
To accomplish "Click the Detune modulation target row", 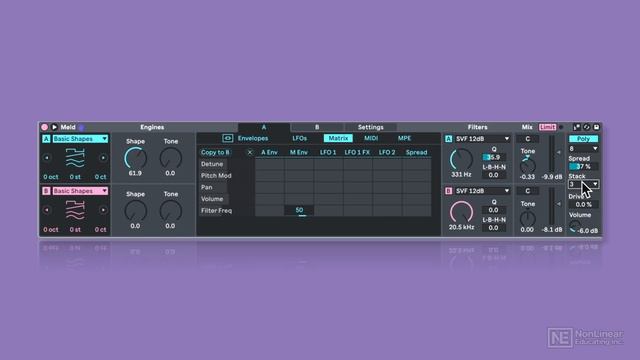I will (213, 164).
